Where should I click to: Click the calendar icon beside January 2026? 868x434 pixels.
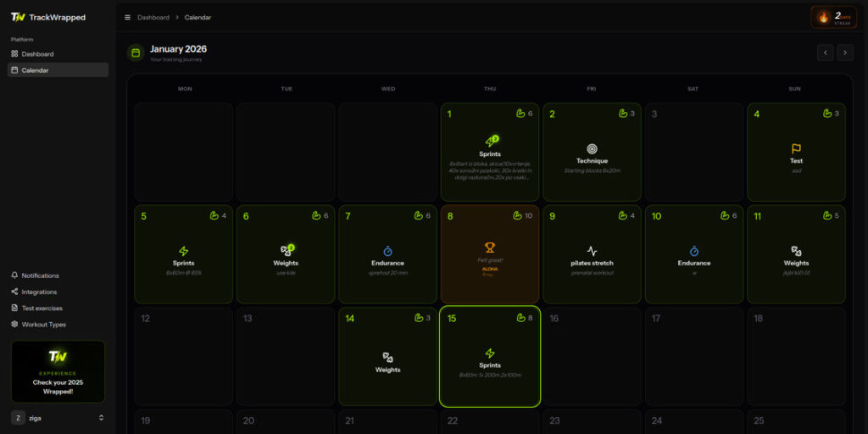(x=135, y=53)
